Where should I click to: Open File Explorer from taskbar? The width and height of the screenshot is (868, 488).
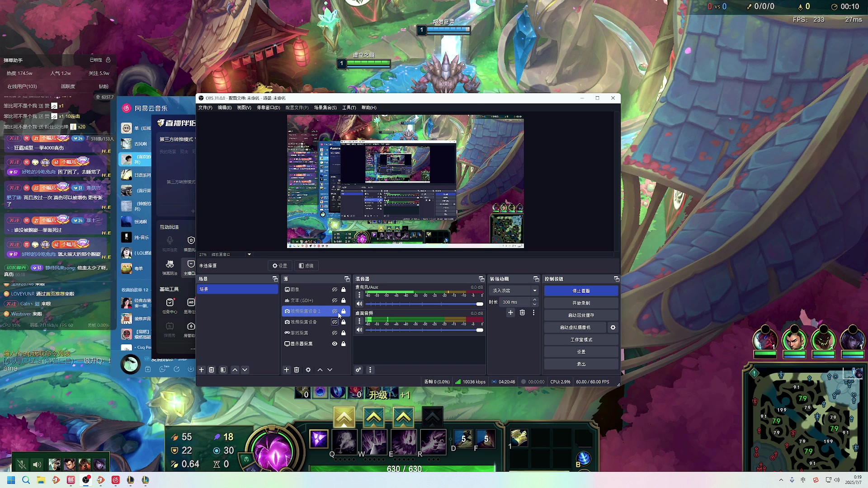tap(41, 480)
